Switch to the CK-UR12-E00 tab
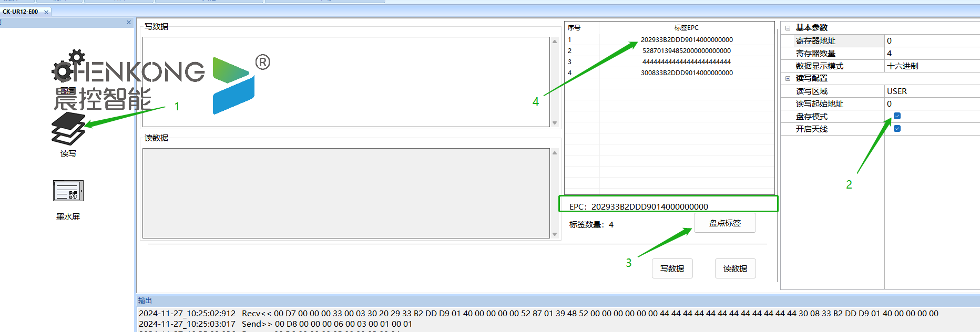 (21, 12)
